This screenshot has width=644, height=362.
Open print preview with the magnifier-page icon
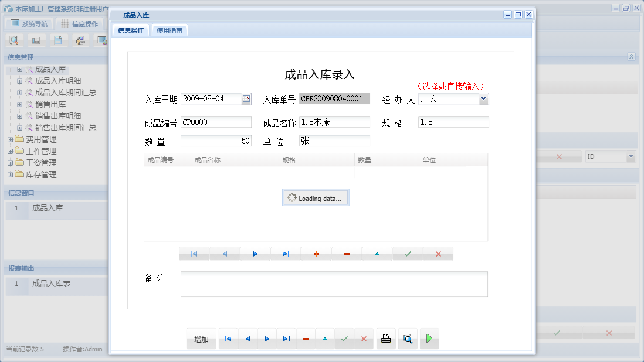(407, 338)
